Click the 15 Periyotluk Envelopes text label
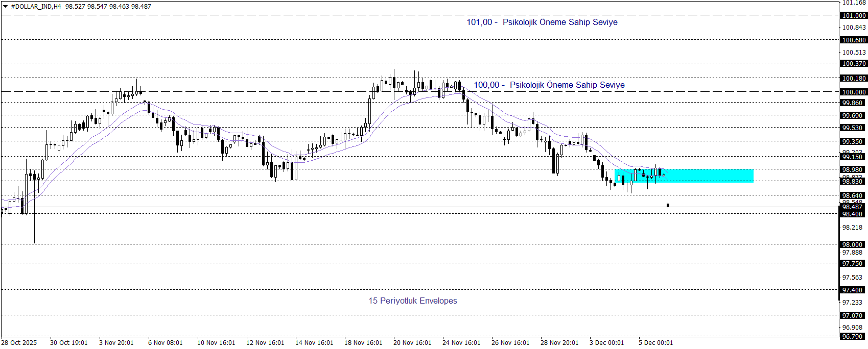This screenshot has width=868, height=349. (x=413, y=301)
